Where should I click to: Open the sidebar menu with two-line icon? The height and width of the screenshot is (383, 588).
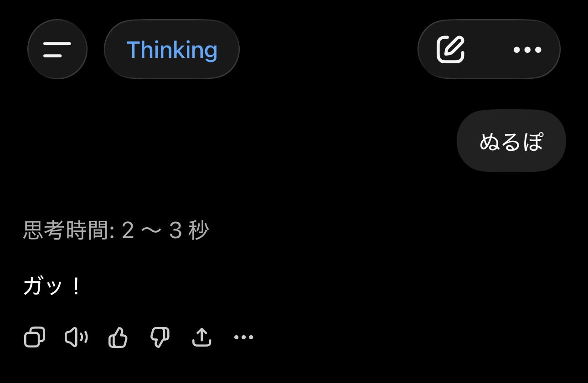pyautogui.click(x=57, y=49)
